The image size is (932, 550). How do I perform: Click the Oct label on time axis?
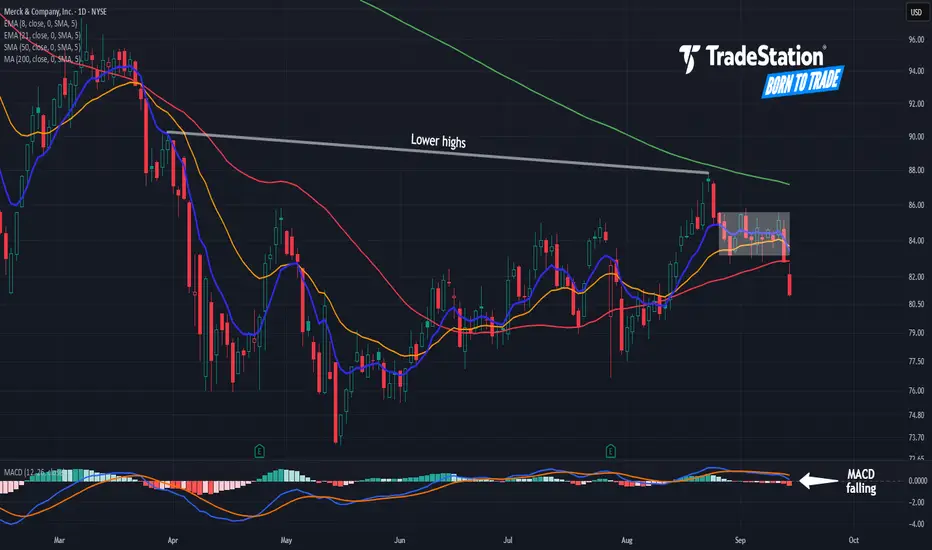click(854, 540)
